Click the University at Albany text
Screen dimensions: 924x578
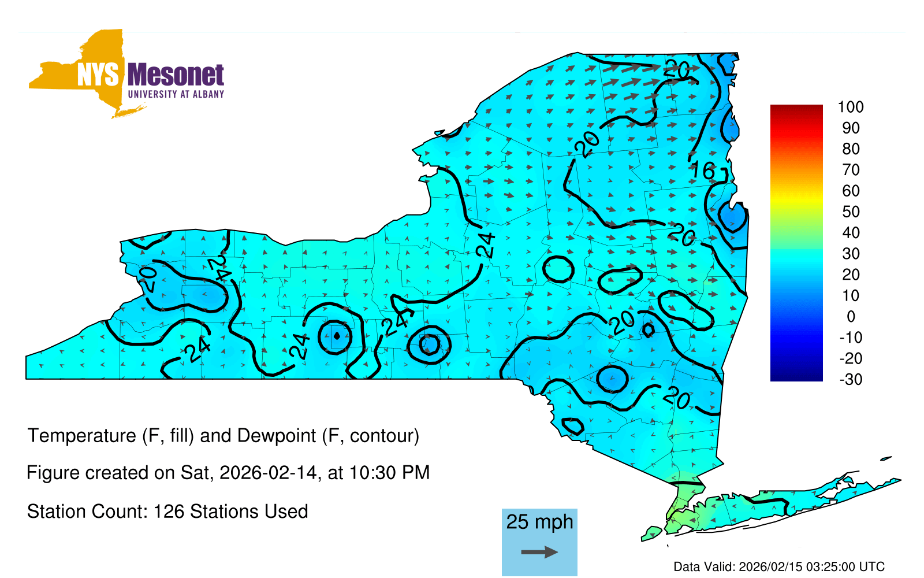tap(176, 94)
